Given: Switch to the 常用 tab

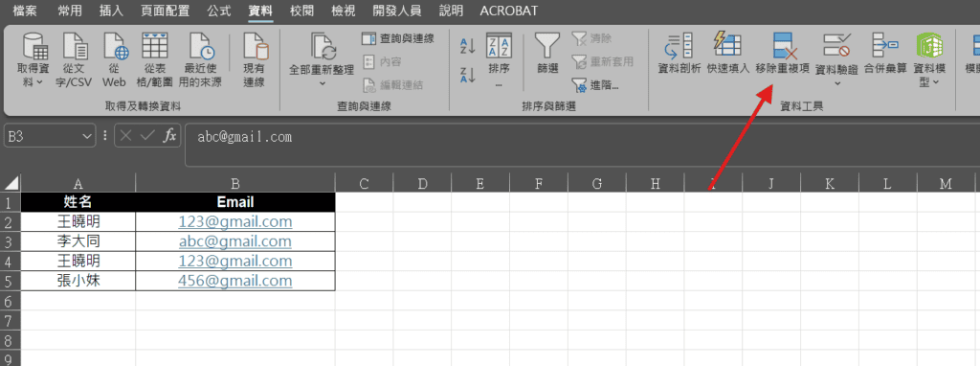Looking at the screenshot, I should [69, 11].
